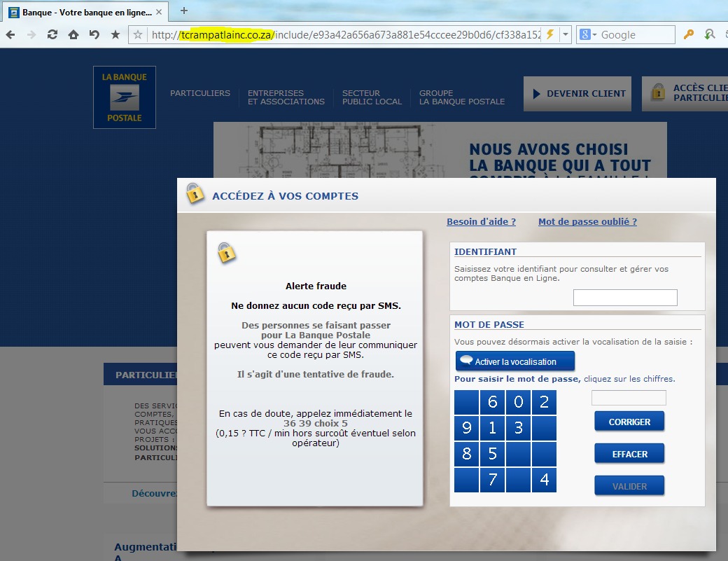Activate vocalisation of password entry

coord(515,361)
